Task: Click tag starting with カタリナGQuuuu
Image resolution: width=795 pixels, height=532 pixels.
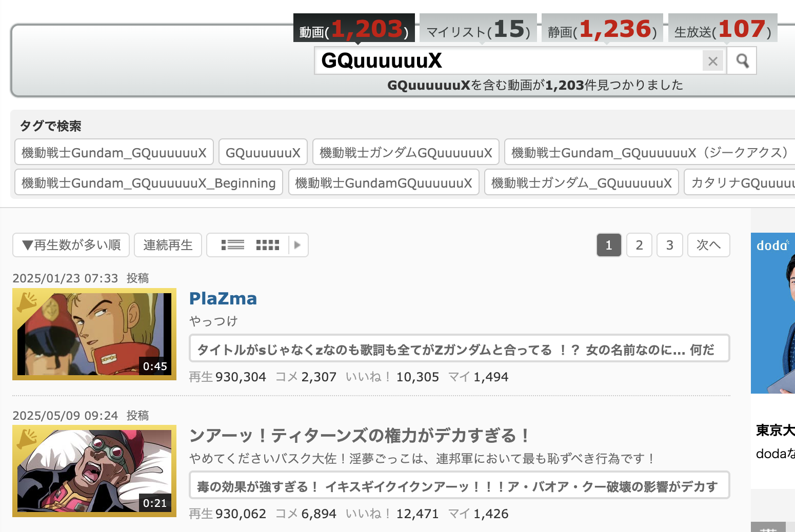Action: tap(740, 182)
